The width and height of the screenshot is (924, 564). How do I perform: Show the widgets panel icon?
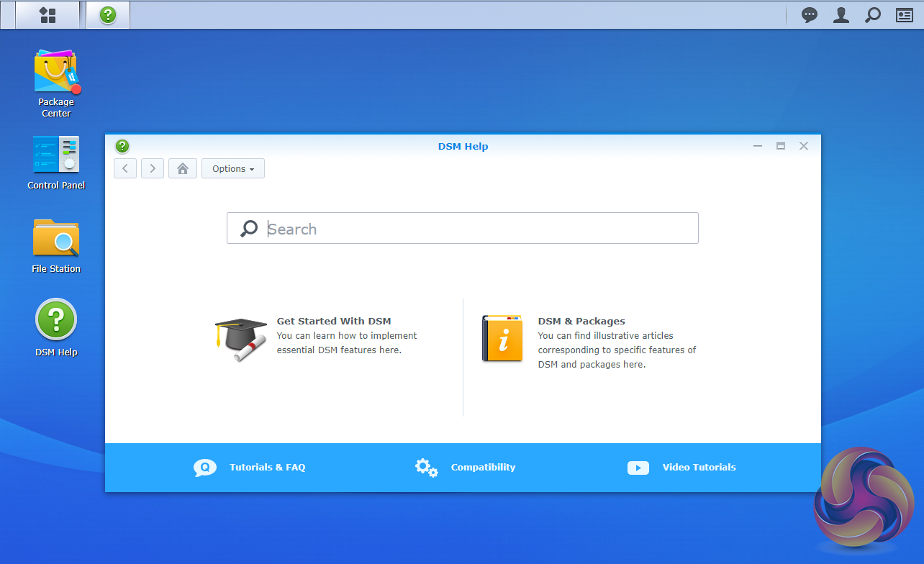click(905, 15)
